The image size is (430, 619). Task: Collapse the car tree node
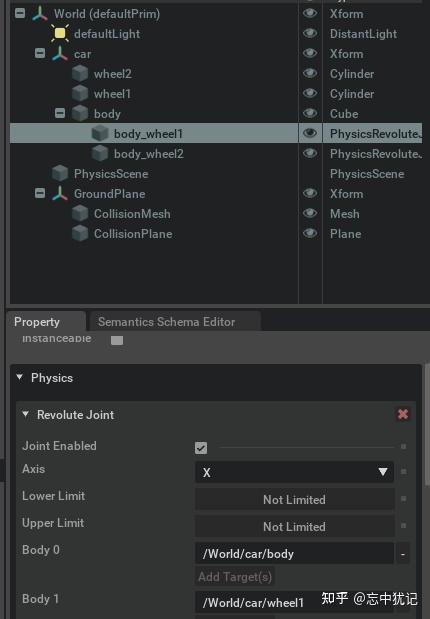[40, 53]
